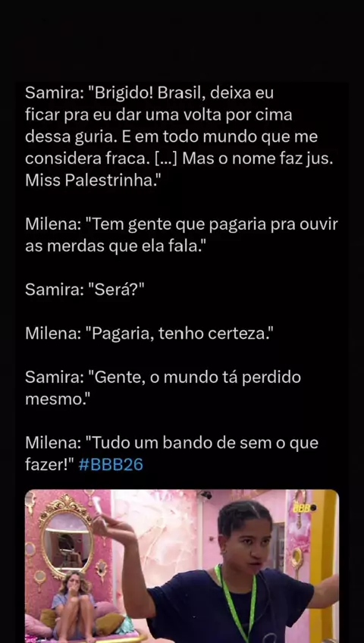
Task: Click "Gente, o mundo tá perdido" line
Action: [163, 378]
